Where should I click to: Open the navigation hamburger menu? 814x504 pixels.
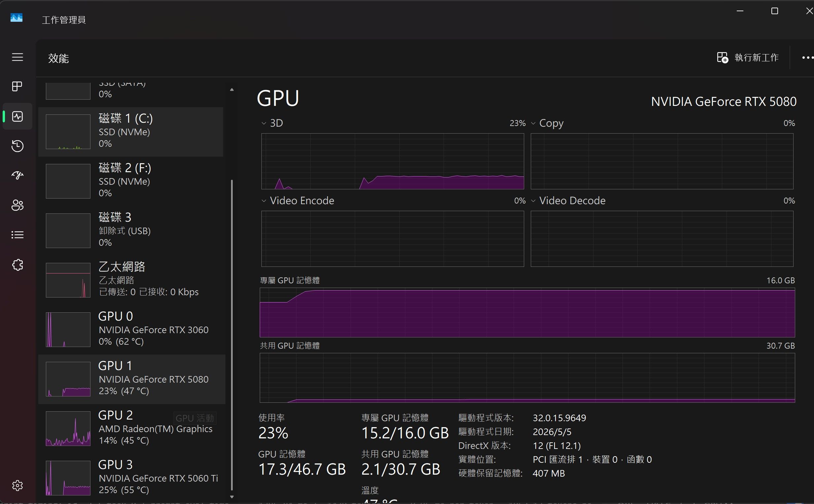pos(17,57)
